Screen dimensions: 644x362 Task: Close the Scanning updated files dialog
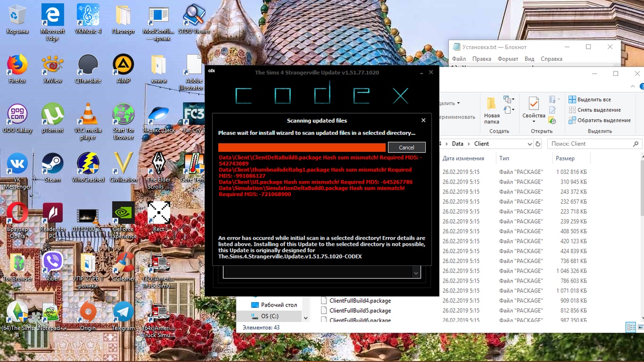pos(423,120)
